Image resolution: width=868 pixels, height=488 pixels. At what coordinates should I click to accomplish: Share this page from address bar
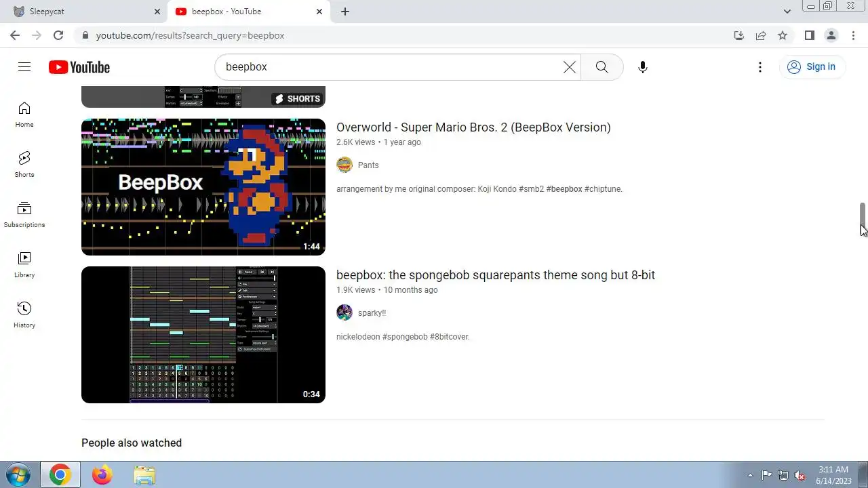point(761,35)
